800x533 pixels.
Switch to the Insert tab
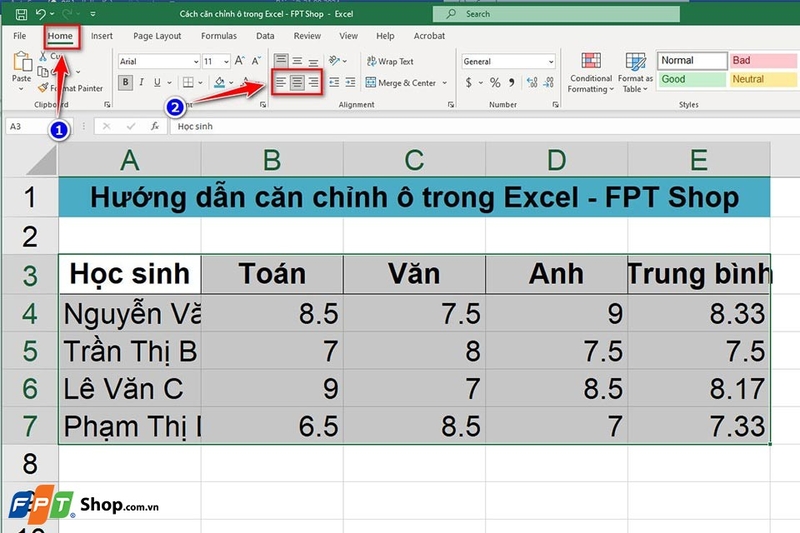click(102, 36)
